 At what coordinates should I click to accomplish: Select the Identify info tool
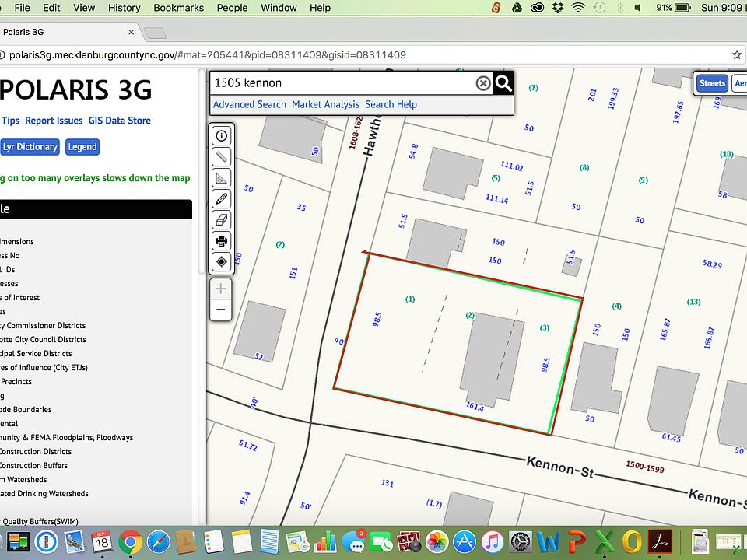pos(222,136)
